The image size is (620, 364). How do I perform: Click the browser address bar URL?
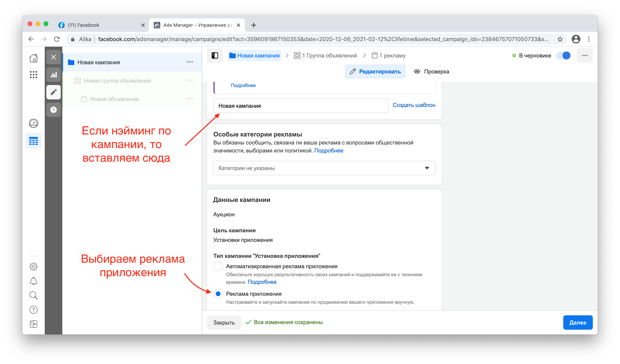[323, 39]
